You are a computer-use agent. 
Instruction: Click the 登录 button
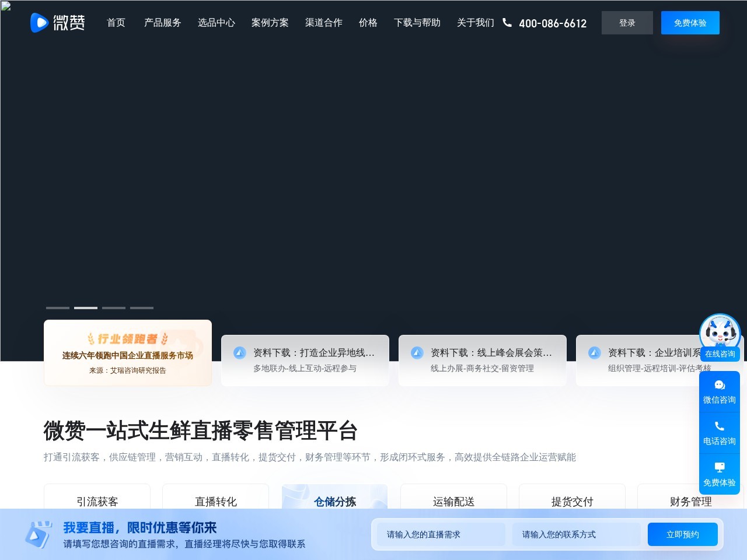[627, 23]
